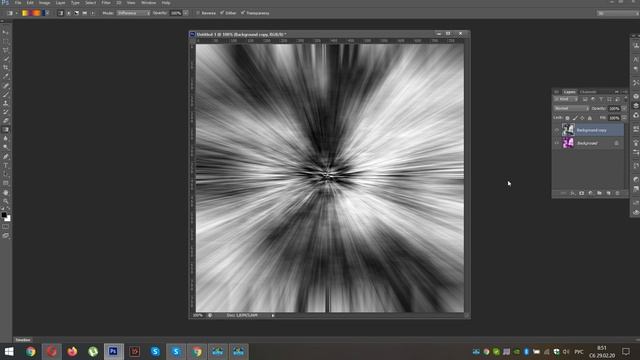Choose diamond gradient style button
The width and height of the screenshot is (640, 360).
pos(93,13)
